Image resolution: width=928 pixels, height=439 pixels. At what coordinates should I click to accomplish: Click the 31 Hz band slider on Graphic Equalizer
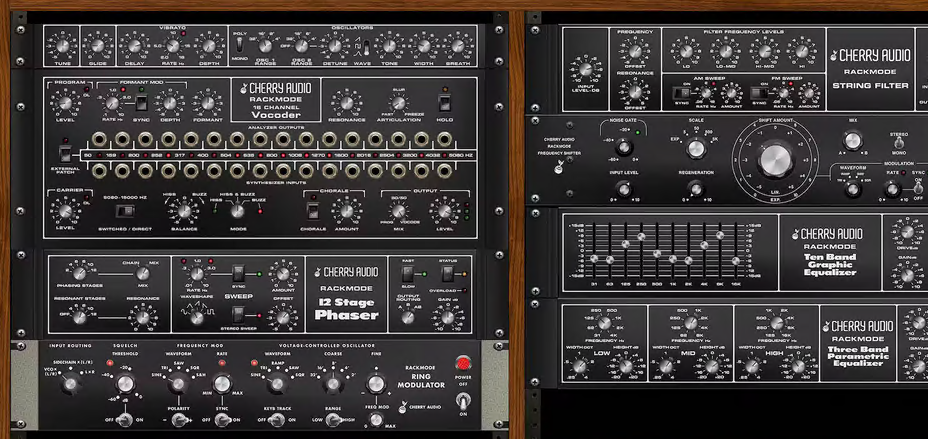594,259
